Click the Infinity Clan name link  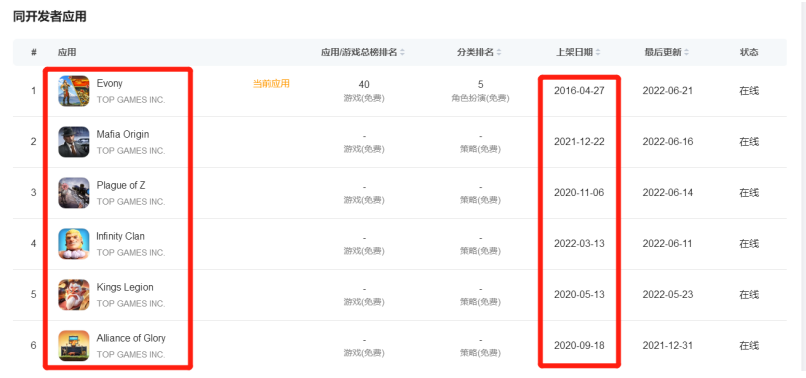(120, 236)
